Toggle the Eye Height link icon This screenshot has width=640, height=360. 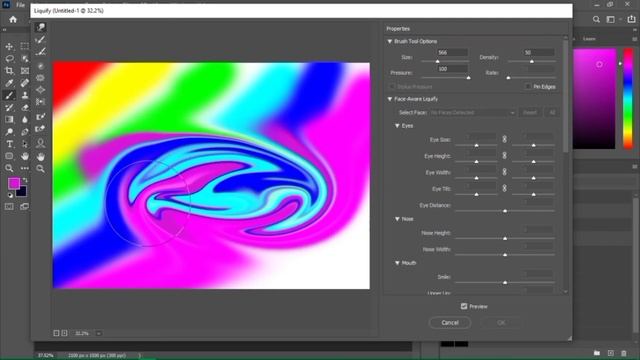(504, 156)
